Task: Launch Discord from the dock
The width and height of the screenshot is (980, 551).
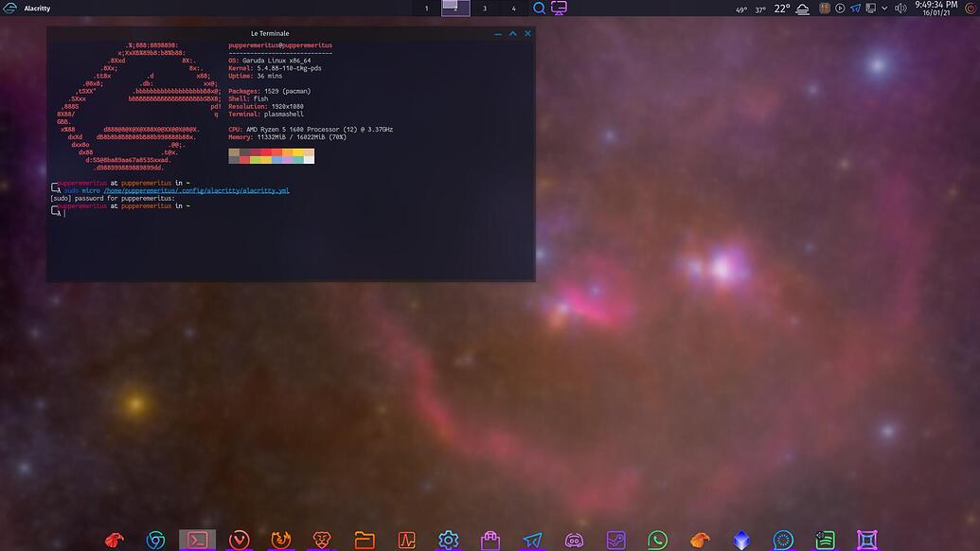Action: (x=574, y=540)
